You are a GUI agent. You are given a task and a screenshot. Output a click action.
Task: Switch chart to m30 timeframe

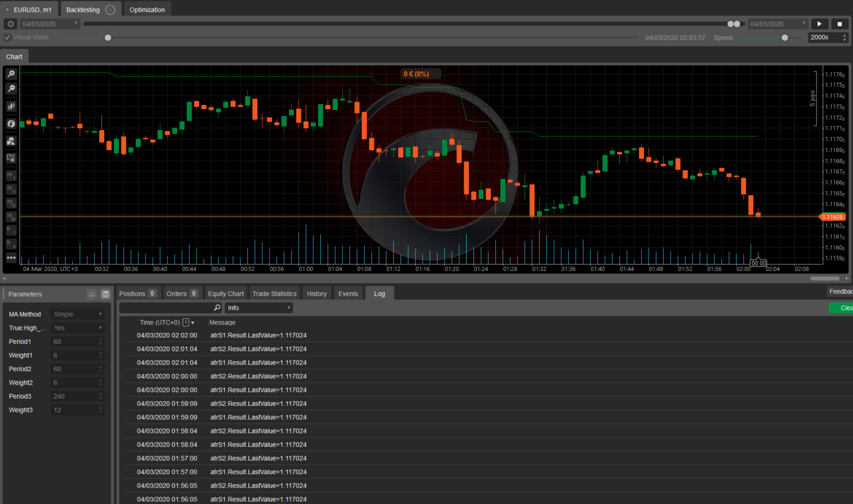[11, 216]
